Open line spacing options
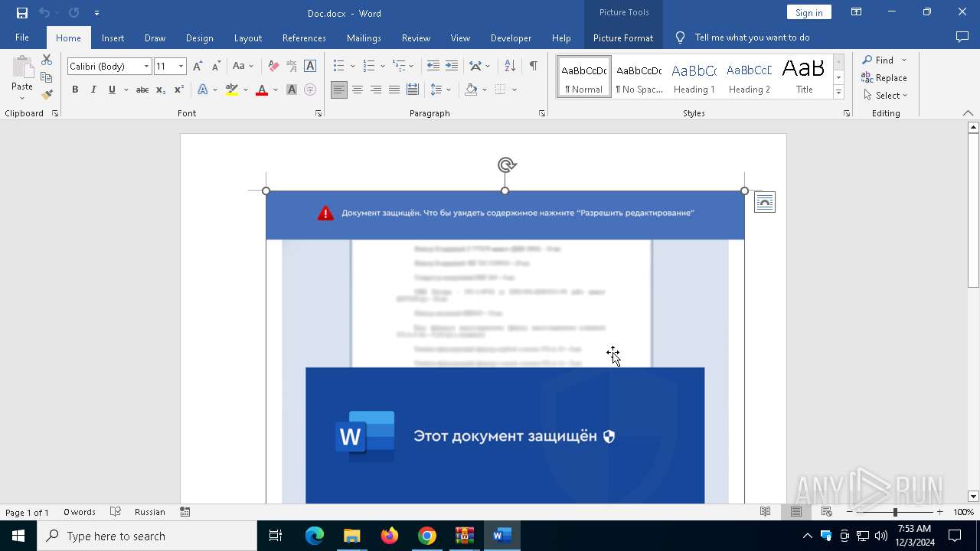Screen dimensions: 980x551 (x=441, y=90)
